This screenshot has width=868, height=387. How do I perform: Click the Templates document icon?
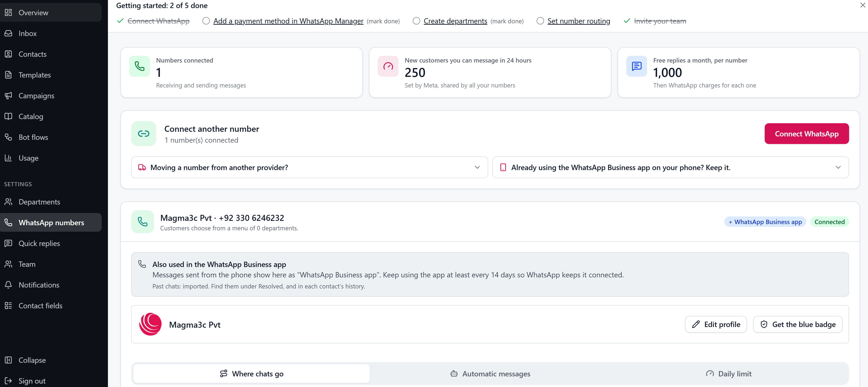pyautogui.click(x=9, y=75)
